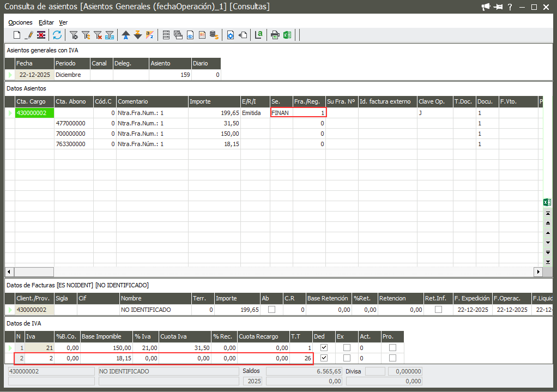The width and height of the screenshot is (557, 392).
Task: Click the sort ascending A arrow icon
Action: tap(126, 35)
